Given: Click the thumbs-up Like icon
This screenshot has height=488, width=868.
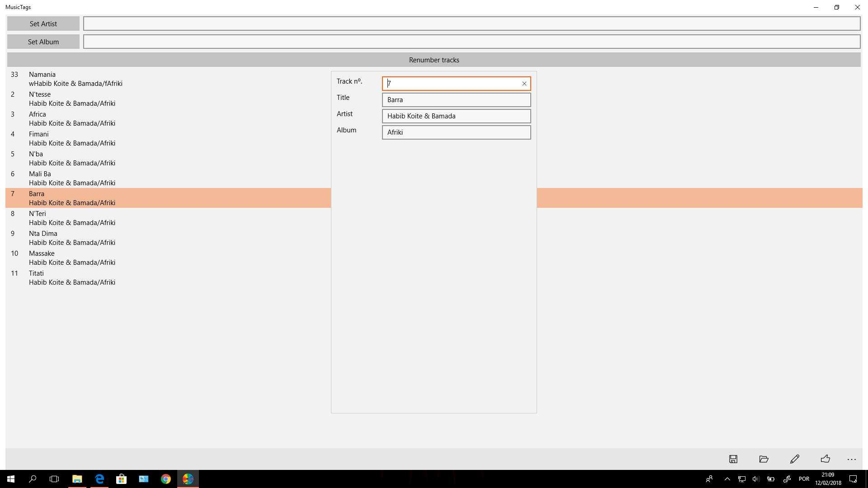Looking at the screenshot, I should pos(826,459).
